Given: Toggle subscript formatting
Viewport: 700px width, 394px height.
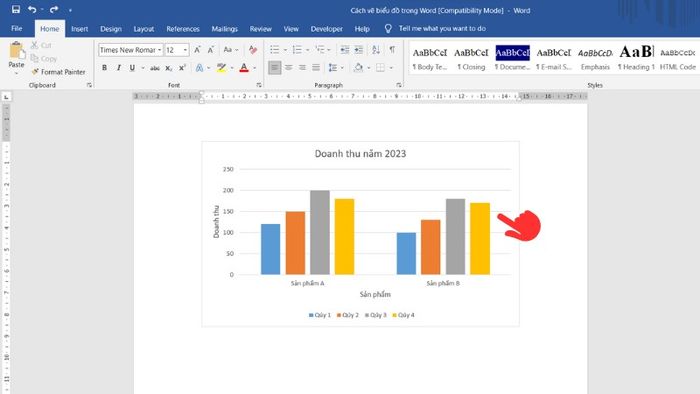Looking at the screenshot, I should 168,68.
